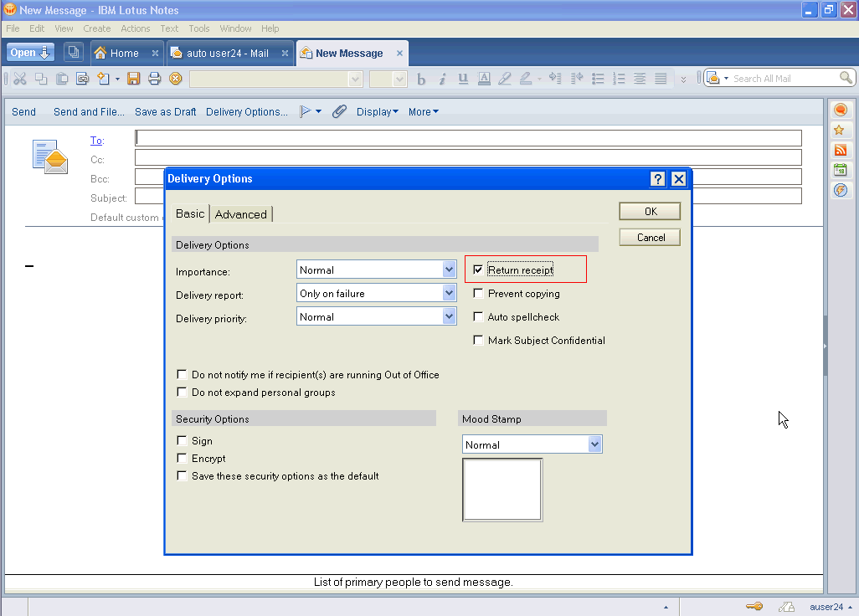Click the paperclip attach file icon
Image resolution: width=859 pixels, height=616 pixels.
tap(339, 111)
